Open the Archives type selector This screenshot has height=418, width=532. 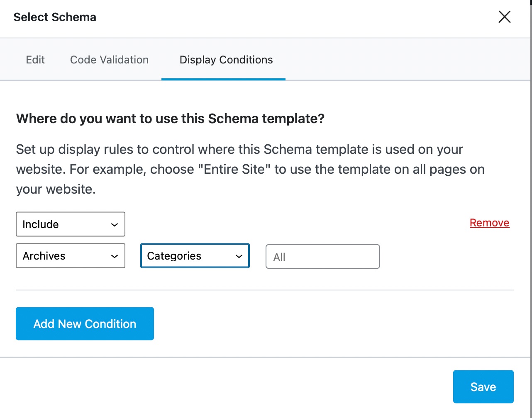tap(70, 256)
